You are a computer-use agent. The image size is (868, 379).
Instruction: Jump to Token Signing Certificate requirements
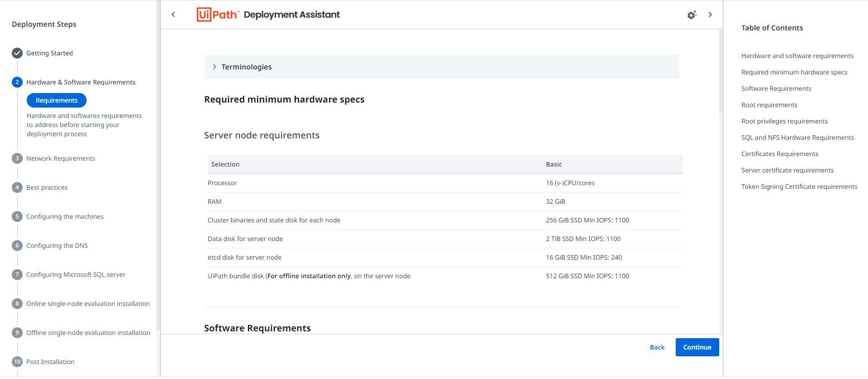(x=800, y=187)
